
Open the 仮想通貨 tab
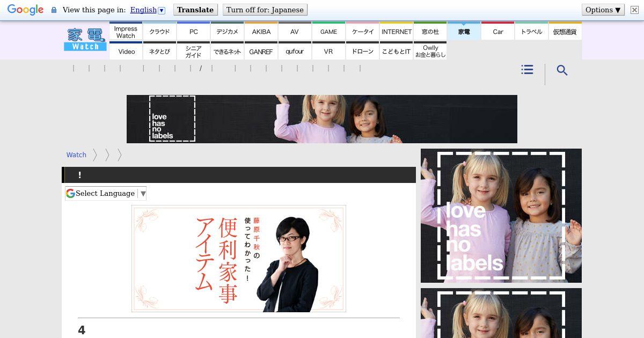[x=565, y=32]
